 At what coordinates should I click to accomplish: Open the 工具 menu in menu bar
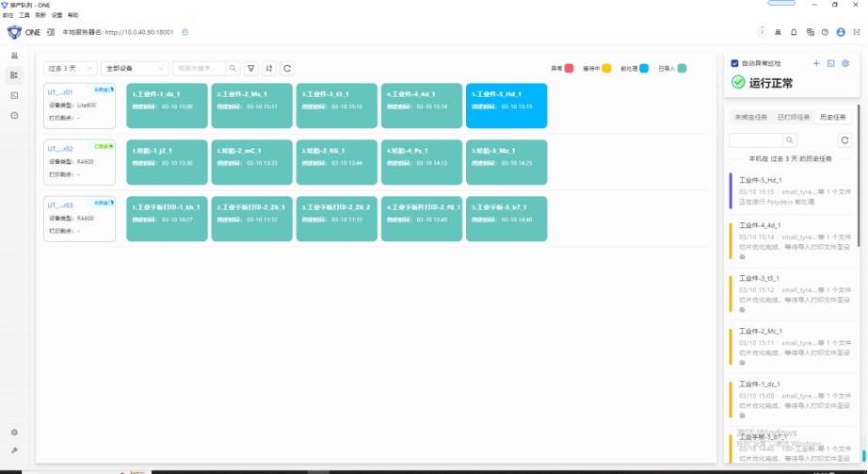[24, 16]
